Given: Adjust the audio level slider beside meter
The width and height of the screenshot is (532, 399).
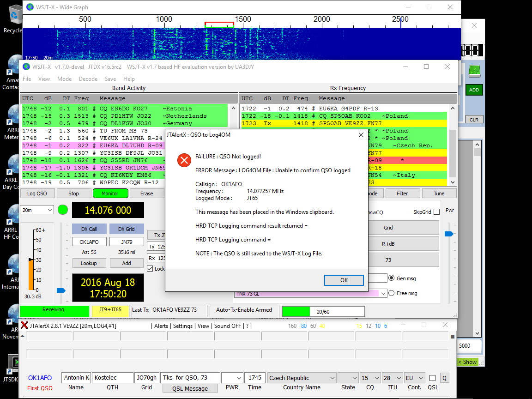Looking at the screenshot, I should 61,290.
